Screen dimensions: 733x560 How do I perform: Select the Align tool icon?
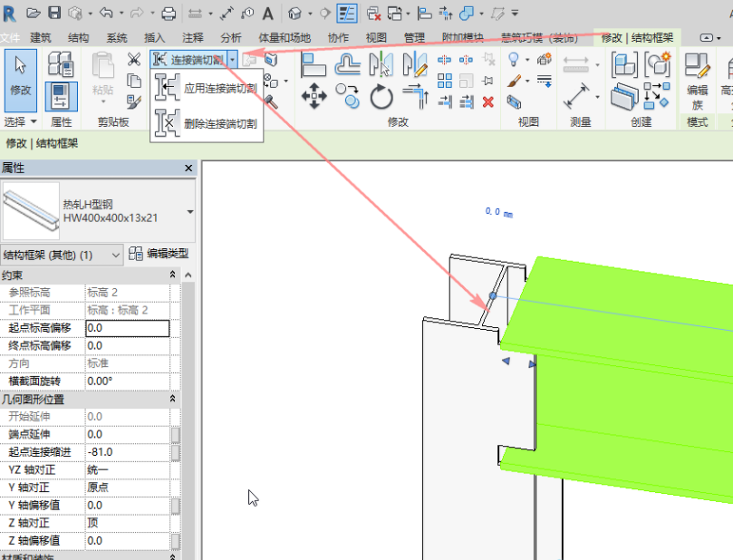click(313, 63)
